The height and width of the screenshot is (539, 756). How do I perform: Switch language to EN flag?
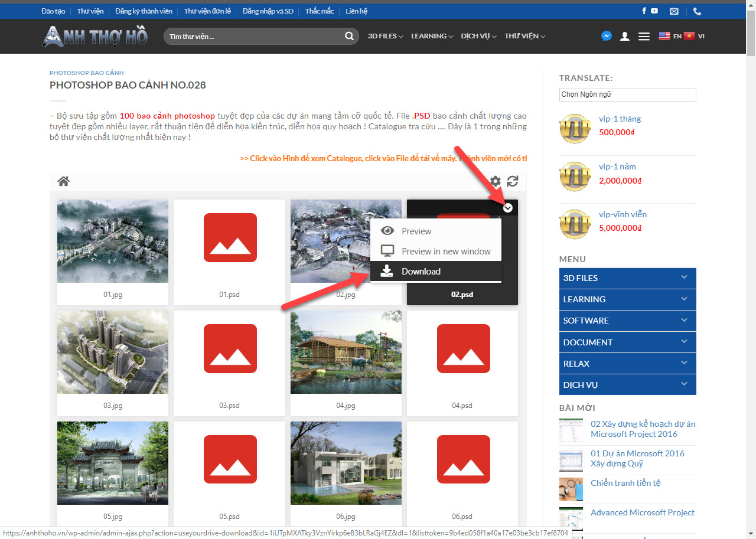click(x=670, y=36)
